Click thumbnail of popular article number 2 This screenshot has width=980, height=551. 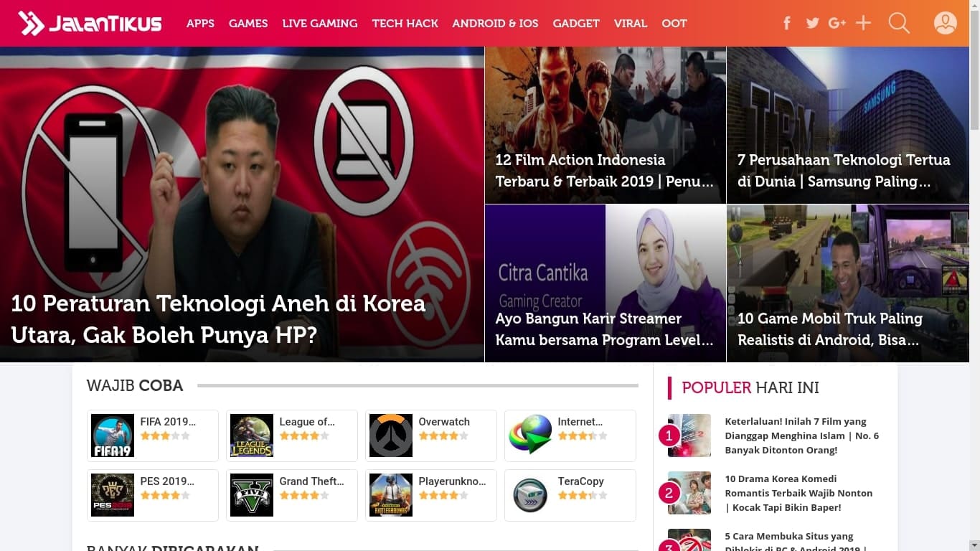[x=689, y=493]
